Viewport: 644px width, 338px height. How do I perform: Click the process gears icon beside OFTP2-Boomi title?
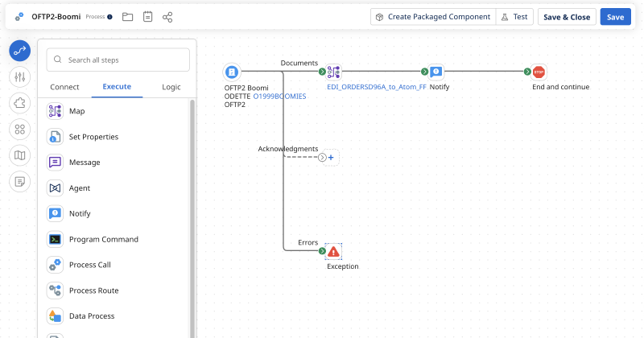[19, 17]
